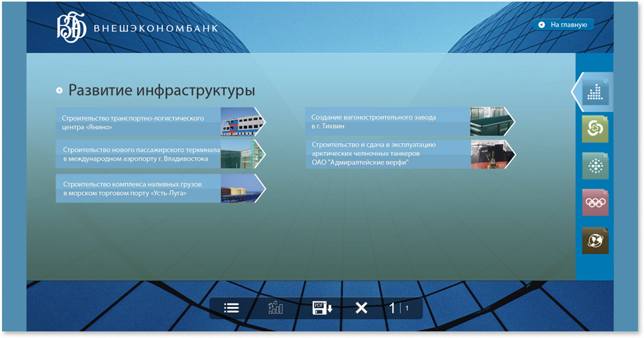Screen dimensions: 644x338
Task: Click the Внешэкономбанк logo emblem
Action: [x=72, y=27]
